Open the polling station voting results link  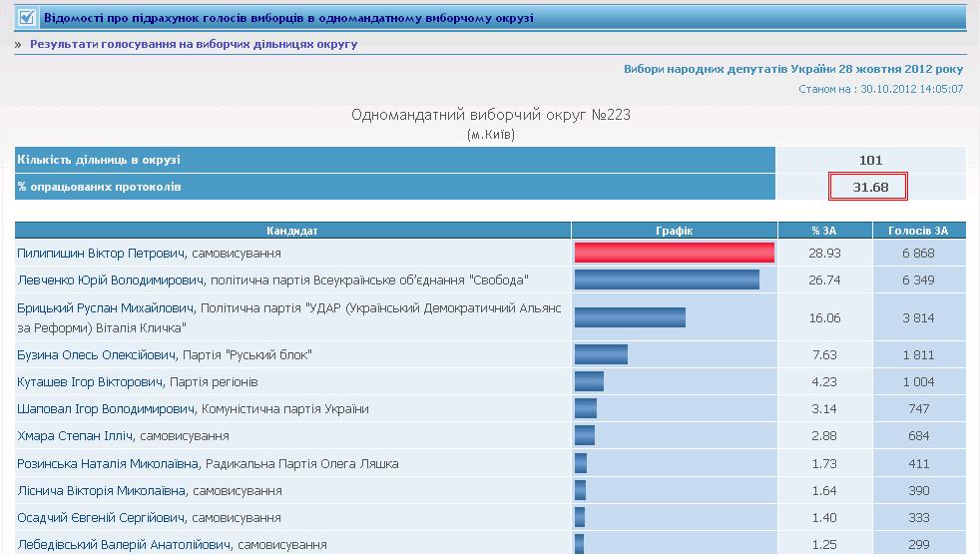(x=194, y=45)
